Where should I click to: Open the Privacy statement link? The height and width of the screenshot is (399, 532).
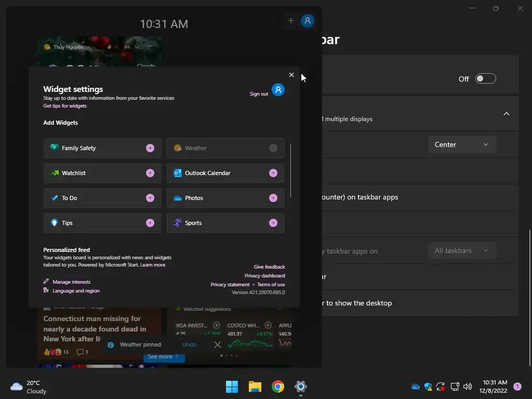coord(230,284)
